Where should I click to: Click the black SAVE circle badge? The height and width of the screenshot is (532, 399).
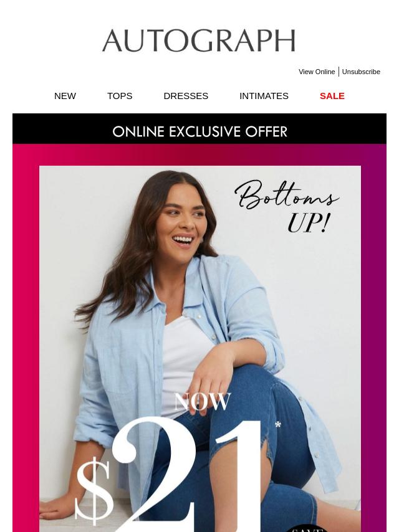(305, 529)
